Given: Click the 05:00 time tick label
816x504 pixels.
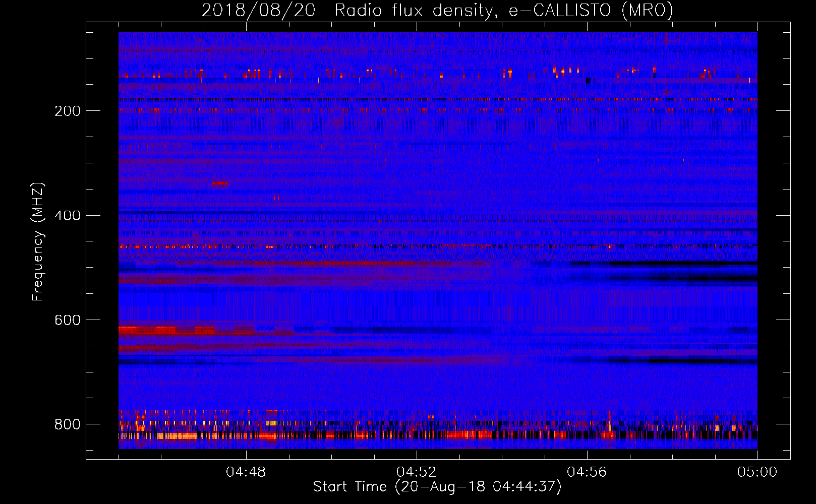Looking at the screenshot, I should [757, 472].
